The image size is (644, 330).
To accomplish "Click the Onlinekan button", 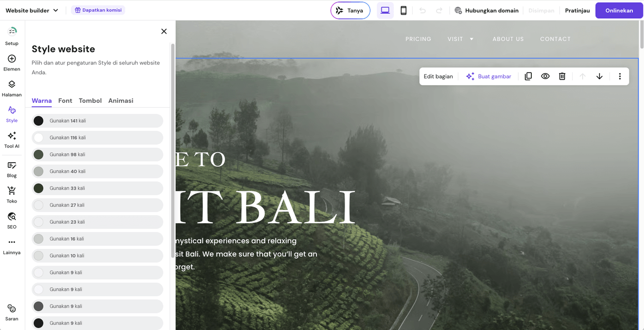I will [618, 10].
